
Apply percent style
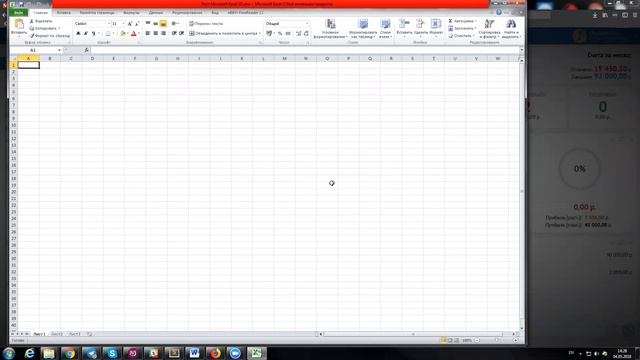point(280,33)
